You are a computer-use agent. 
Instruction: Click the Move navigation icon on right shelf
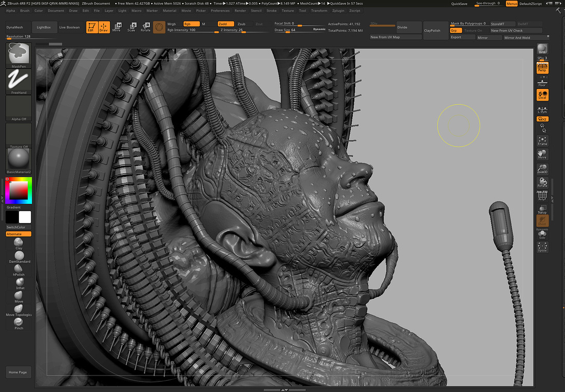[542, 154]
